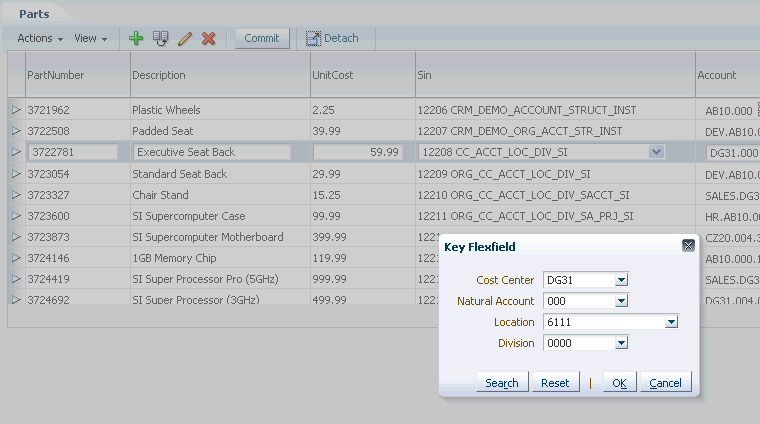Open the Natural Account dropdown
The height and width of the screenshot is (424, 760).
(x=621, y=301)
